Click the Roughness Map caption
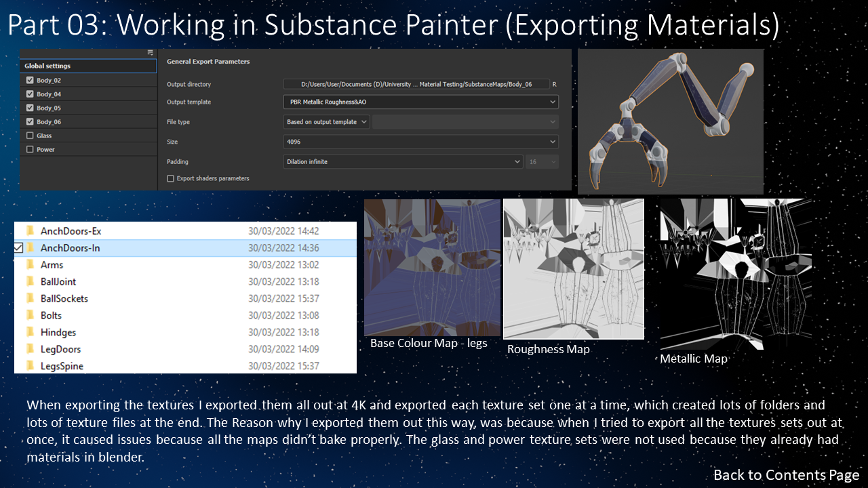Screen dimensions: 868x488 549,349
